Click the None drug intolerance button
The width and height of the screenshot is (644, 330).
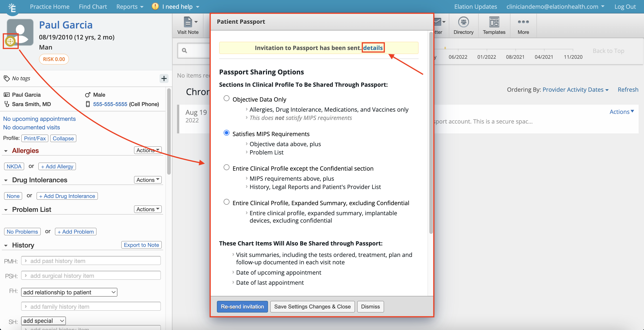coord(13,196)
